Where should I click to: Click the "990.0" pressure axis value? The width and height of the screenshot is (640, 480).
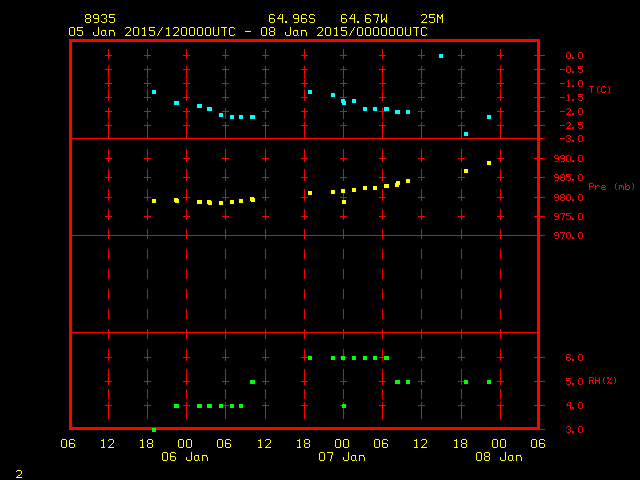click(x=569, y=159)
